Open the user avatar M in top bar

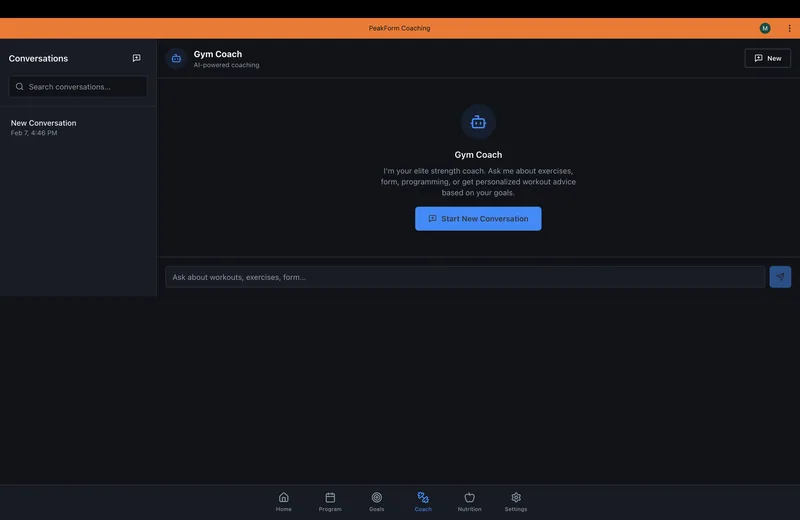click(x=765, y=28)
